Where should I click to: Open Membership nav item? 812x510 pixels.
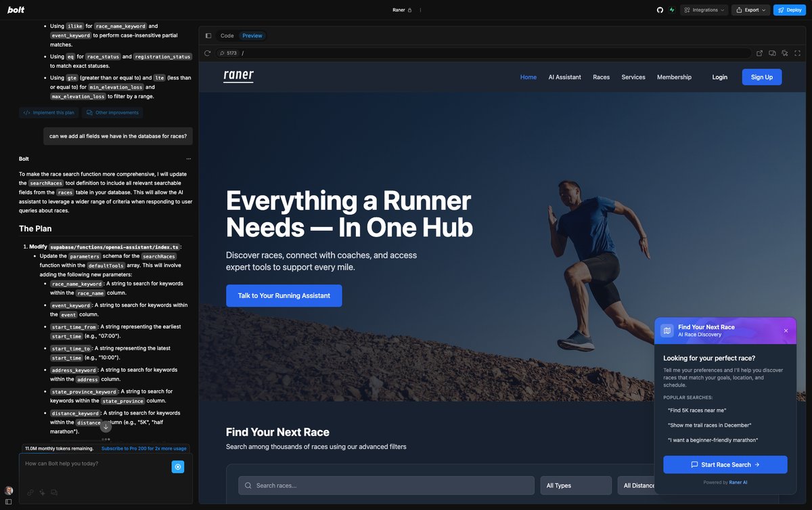[674, 77]
